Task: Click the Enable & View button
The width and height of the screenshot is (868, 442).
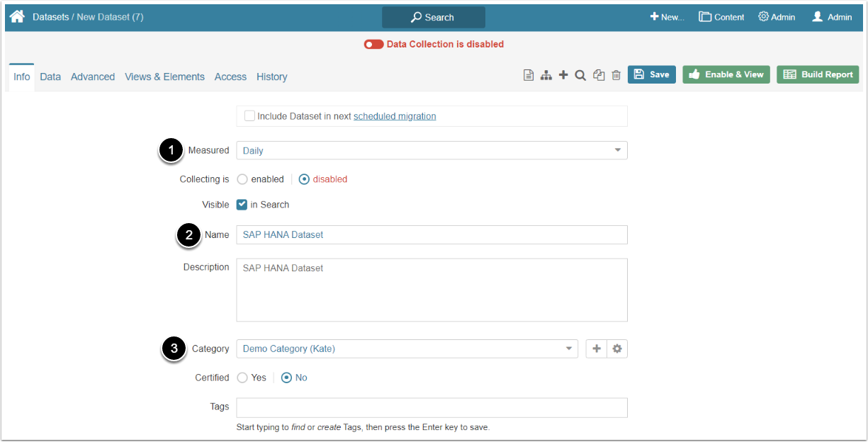Action: [726, 74]
